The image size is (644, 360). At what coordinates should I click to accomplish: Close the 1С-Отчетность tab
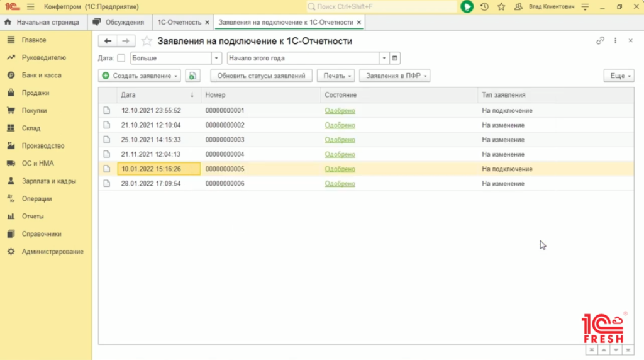207,22
